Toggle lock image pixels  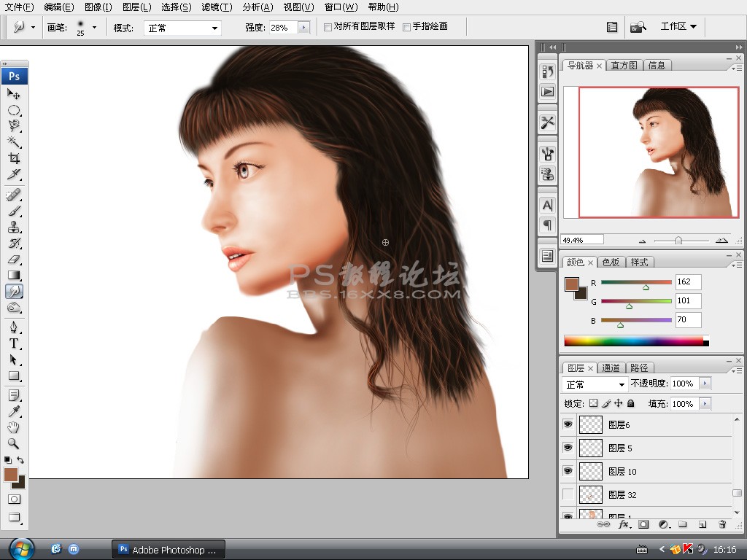(606, 403)
